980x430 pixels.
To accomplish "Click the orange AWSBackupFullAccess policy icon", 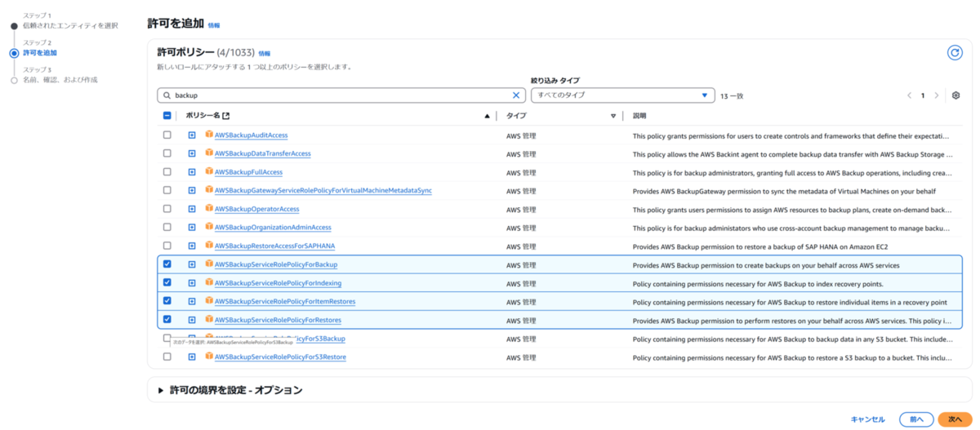I will click(x=209, y=171).
